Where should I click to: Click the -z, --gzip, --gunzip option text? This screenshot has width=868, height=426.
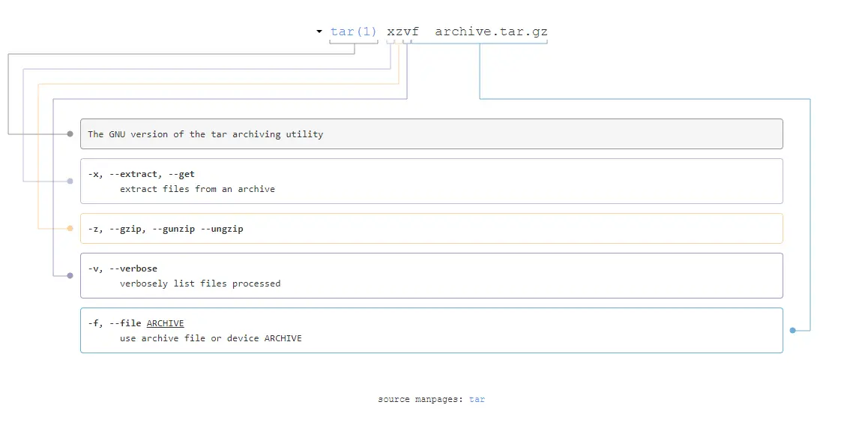pos(165,229)
